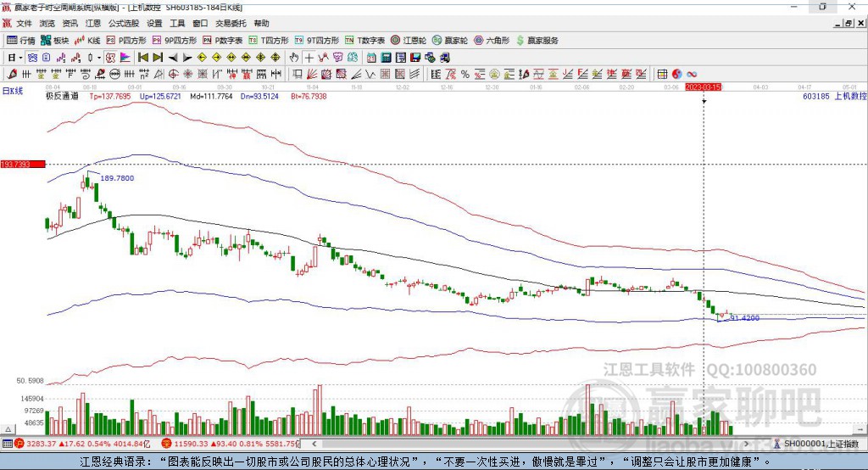
Task: Open the T四方形 tool
Action: pos(269,41)
